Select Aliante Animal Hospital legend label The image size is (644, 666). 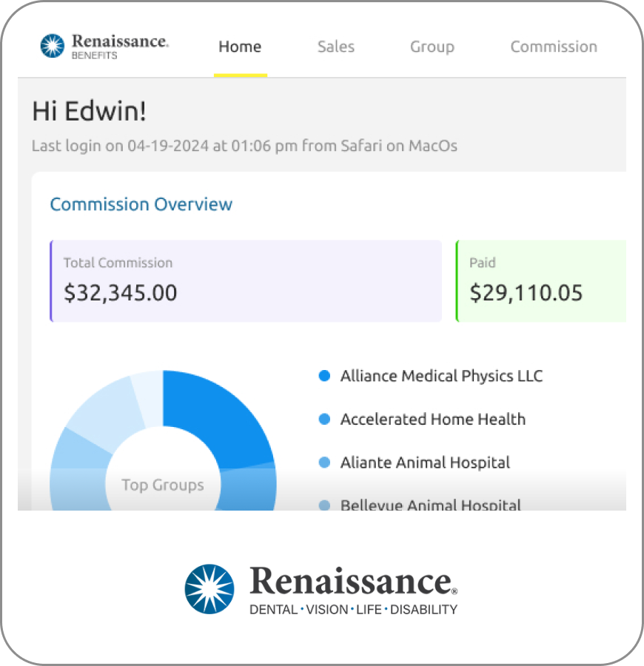pos(425,462)
